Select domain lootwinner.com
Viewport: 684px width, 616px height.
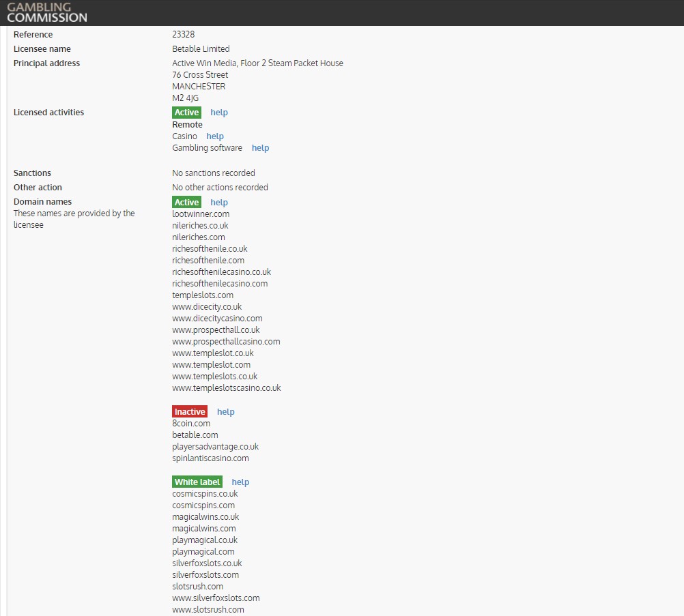click(201, 214)
